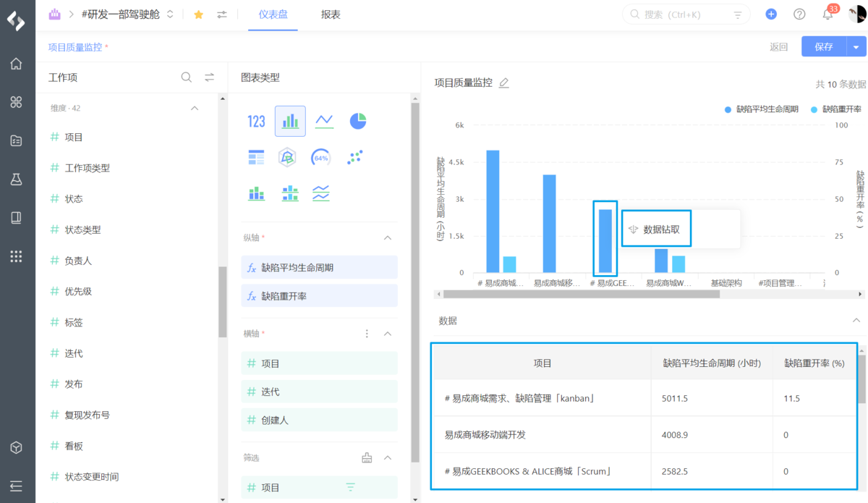Edit the 项目质量监控 chart title with pencil
This screenshot has height=503, width=868.
(504, 83)
